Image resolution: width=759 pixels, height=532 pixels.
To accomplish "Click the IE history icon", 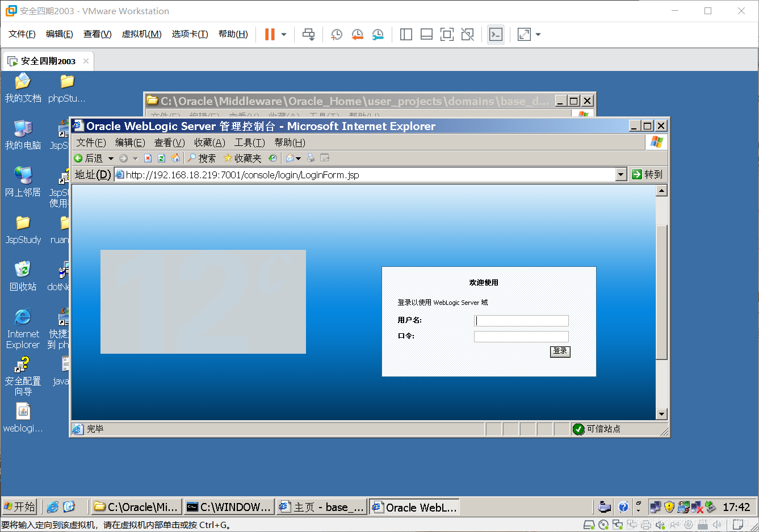I will 272,158.
